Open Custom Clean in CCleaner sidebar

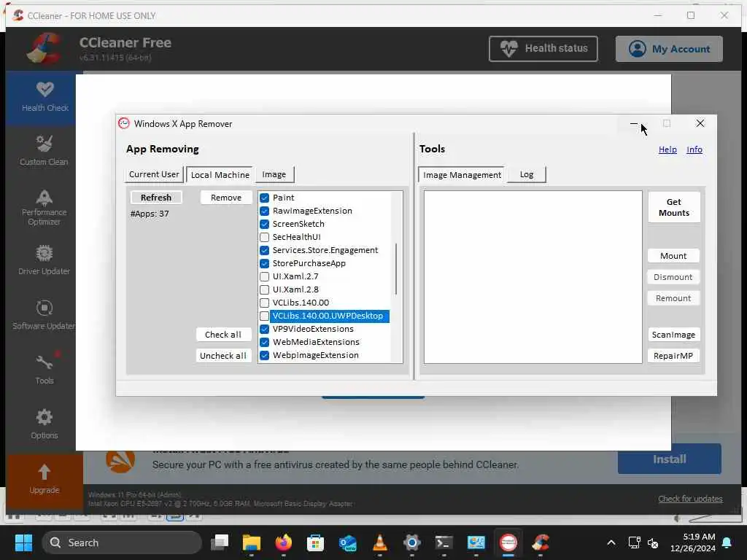(44, 150)
